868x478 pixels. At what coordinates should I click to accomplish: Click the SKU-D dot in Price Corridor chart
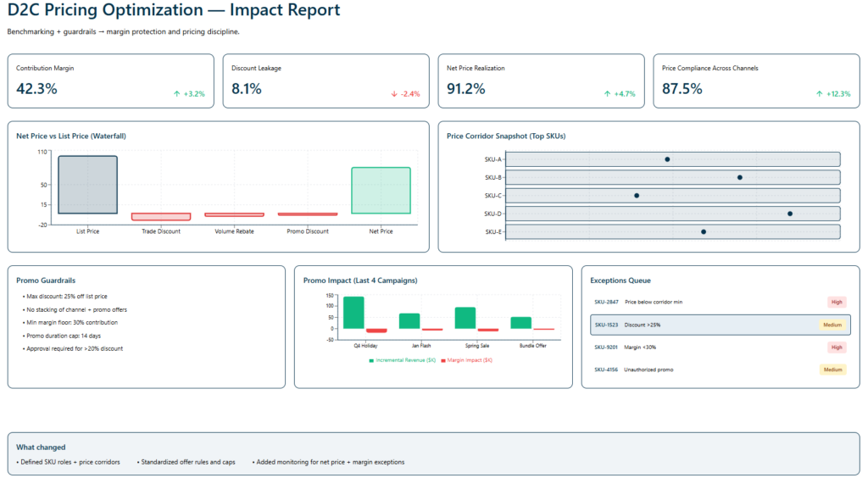coord(790,214)
